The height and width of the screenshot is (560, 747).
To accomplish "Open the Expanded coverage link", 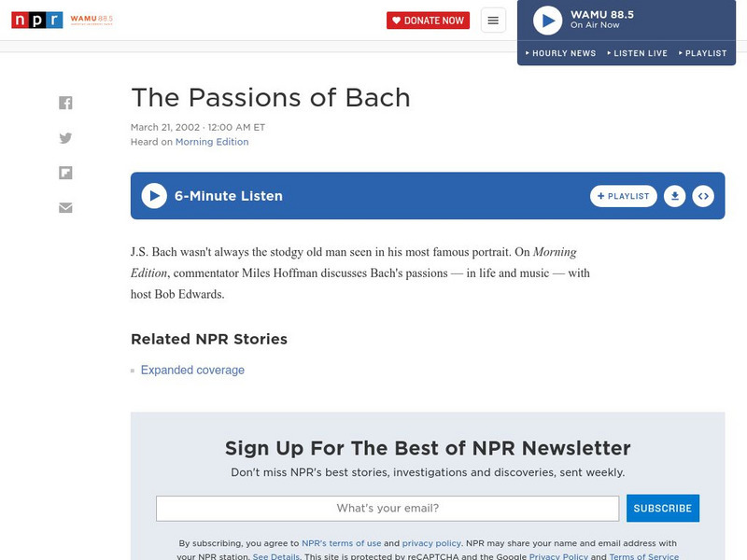I will pos(190,369).
